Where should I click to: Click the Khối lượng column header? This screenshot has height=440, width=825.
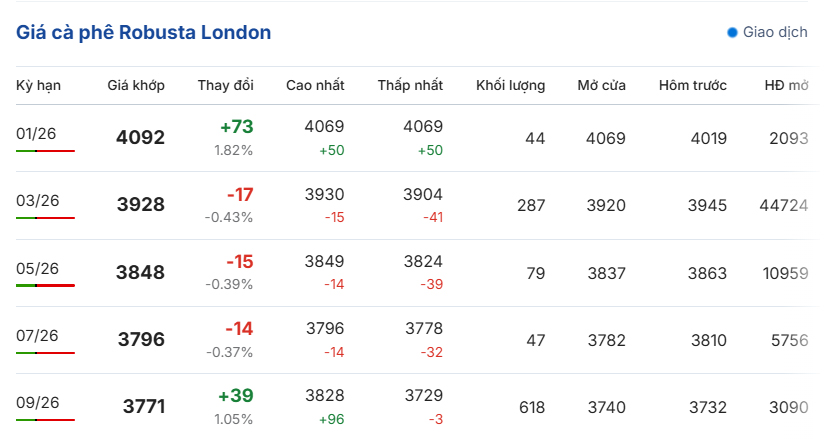click(510, 85)
